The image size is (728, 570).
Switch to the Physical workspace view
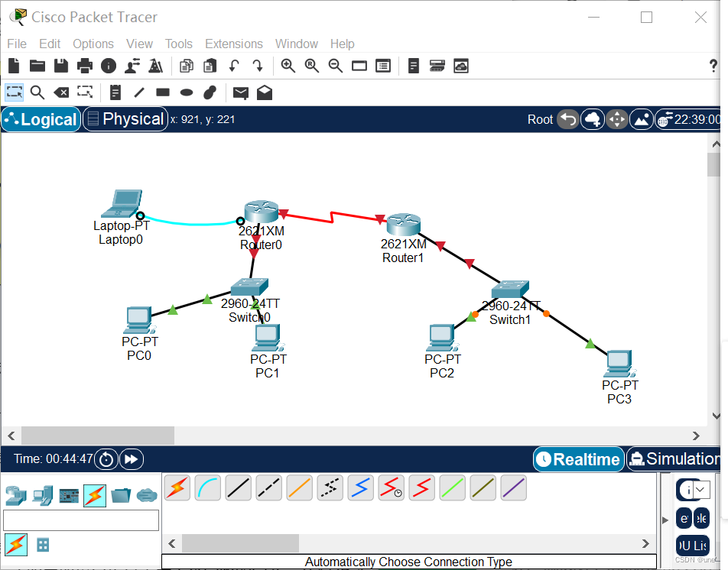(125, 119)
